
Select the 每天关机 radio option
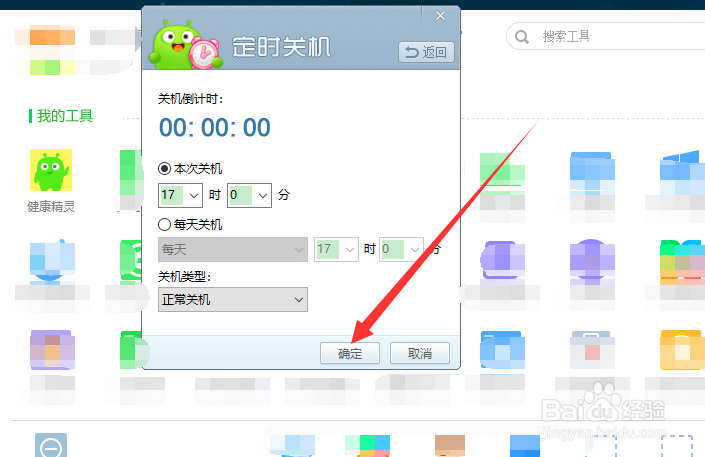click(164, 224)
